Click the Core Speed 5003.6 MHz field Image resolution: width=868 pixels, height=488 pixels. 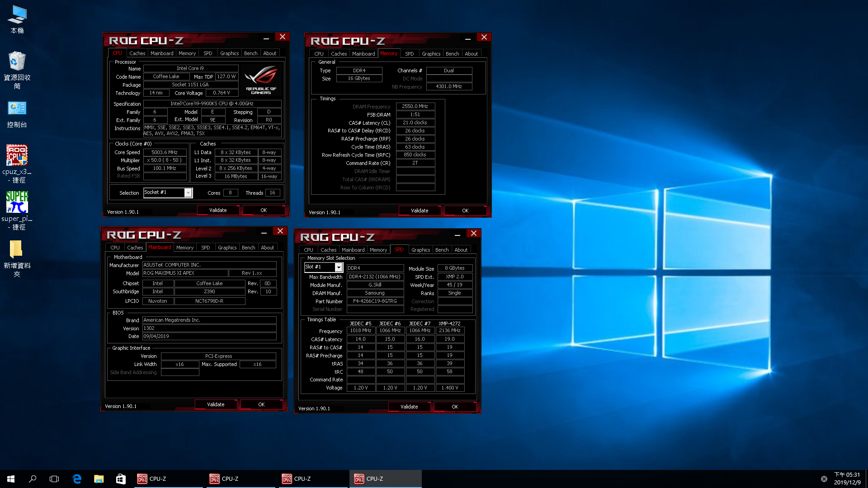[165, 152]
